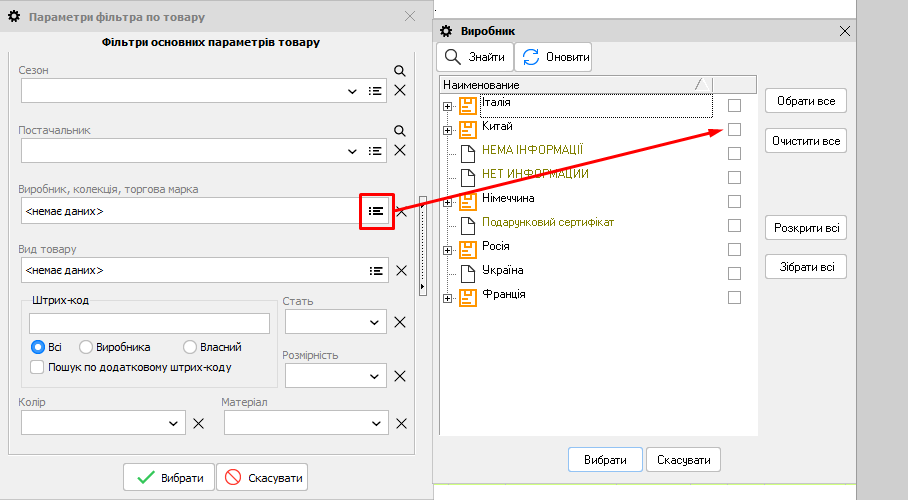Click the search icon above Постачальник field
The image size is (908, 500).
(x=400, y=131)
